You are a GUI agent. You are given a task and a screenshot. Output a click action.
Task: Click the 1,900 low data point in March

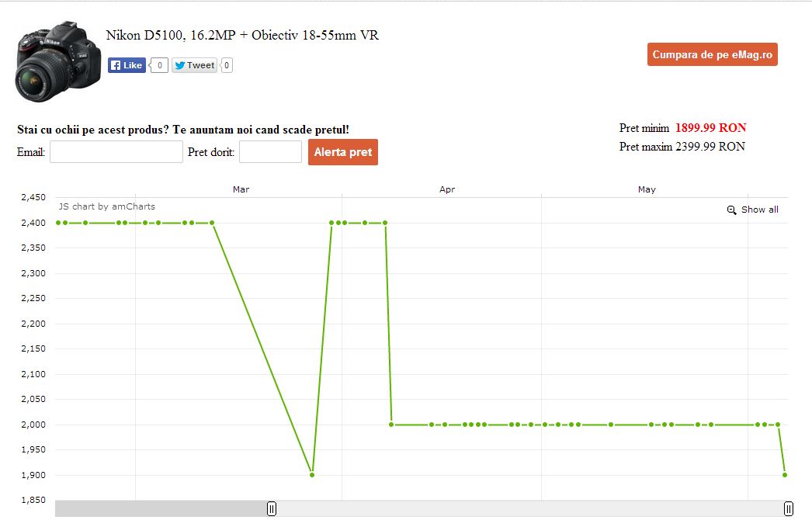point(312,474)
